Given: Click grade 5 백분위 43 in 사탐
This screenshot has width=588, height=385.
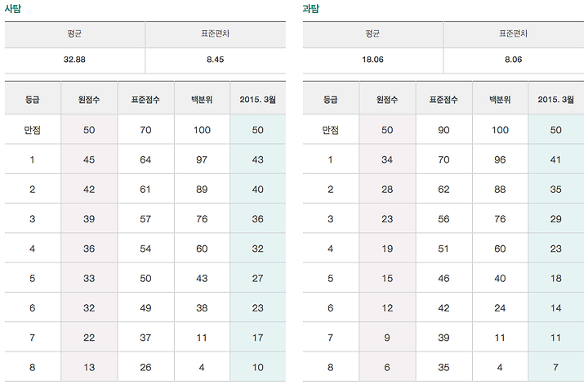Looking at the screenshot, I should [202, 279].
